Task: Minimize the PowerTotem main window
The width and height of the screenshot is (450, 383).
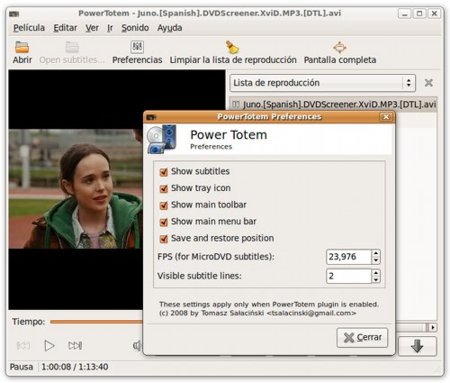Action: coord(405,14)
